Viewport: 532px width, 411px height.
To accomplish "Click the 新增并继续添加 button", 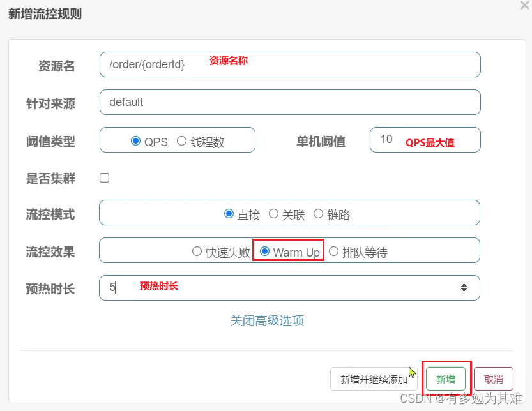I will click(374, 379).
